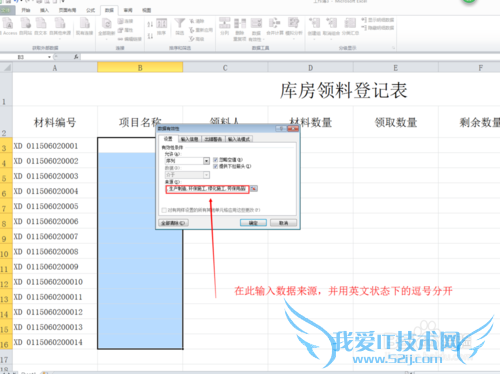Toggle the apply-changes-to-other-cells checkbox
This screenshot has width=500, height=374.
pos(164,210)
